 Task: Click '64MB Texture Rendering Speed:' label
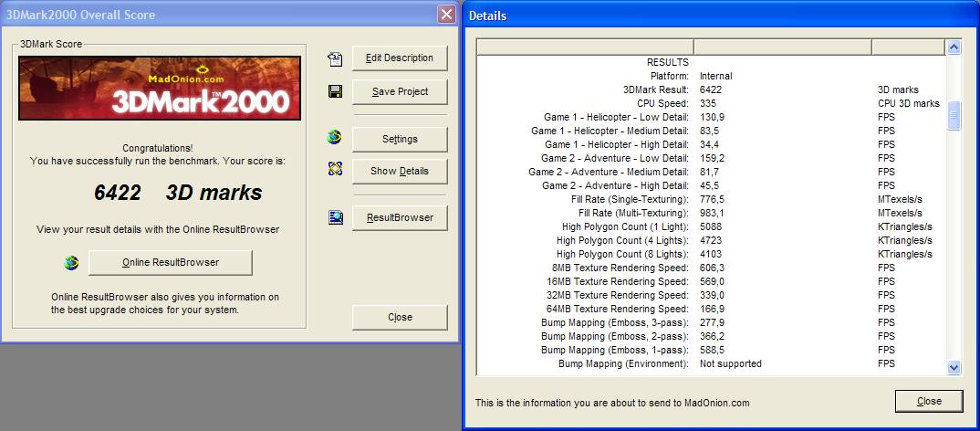tap(618, 309)
